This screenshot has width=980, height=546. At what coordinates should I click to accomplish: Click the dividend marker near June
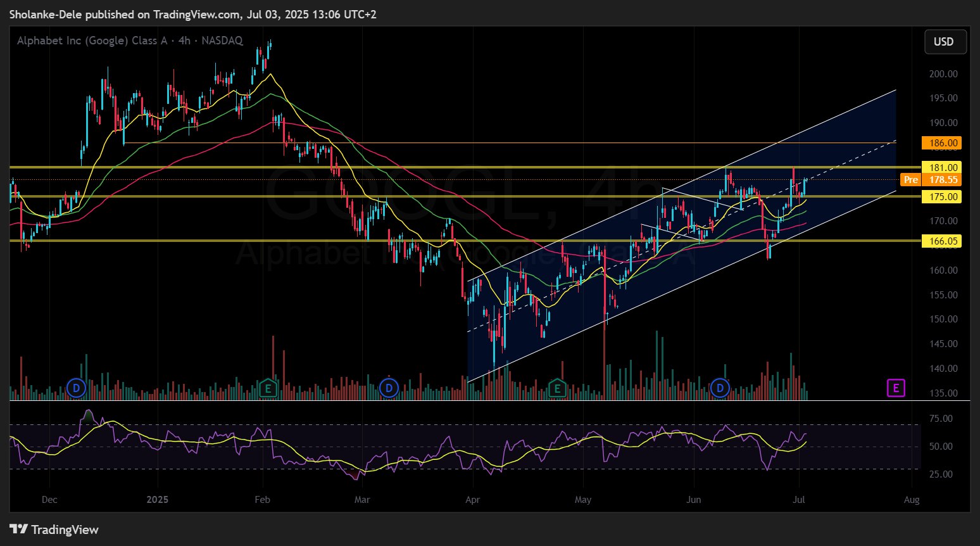[x=720, y=388]
